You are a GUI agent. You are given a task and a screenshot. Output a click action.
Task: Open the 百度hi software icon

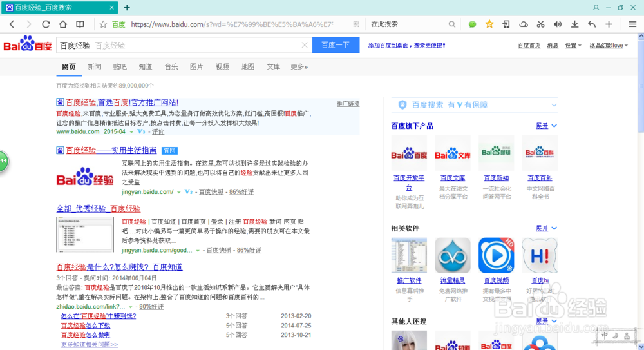[x=540, y=255]
